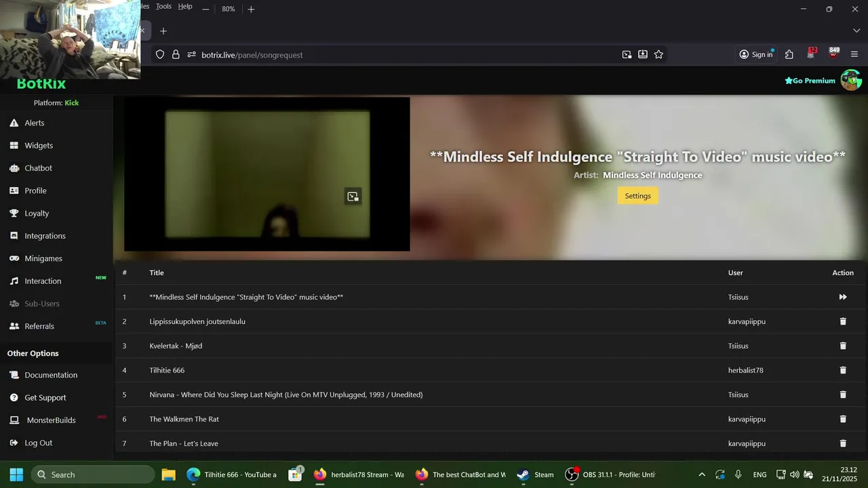This screenshot has height=488, width=868.
Task: Remove The Walkmen The Rat request
Action: pos(843,419)
